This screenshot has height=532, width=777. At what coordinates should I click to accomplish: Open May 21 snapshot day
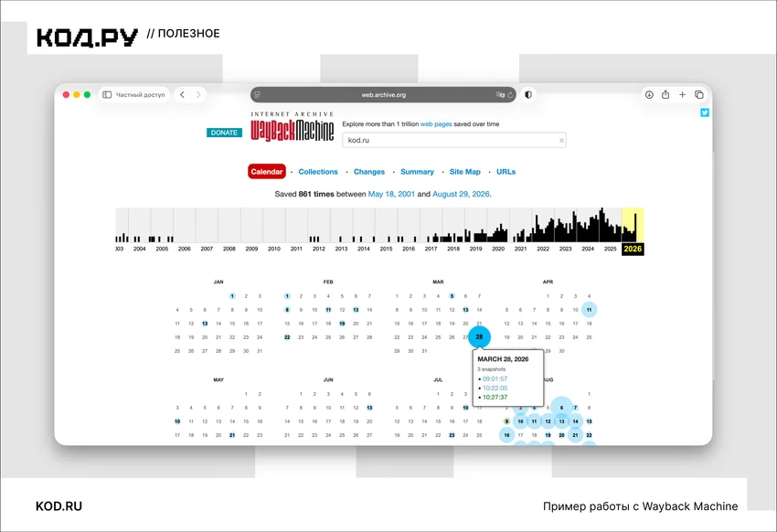tap(232, 435)
